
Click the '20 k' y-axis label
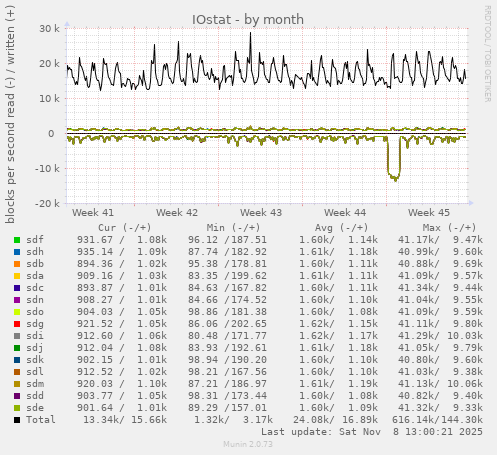point(49,64)
